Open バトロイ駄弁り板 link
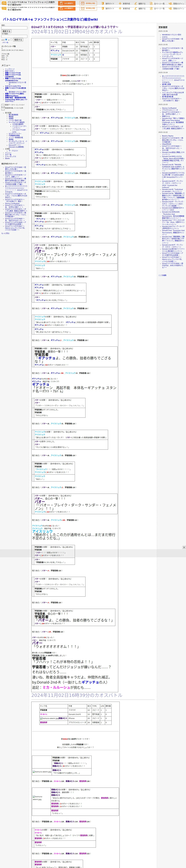This screenshot has width=186, height=868. pos(15,120)
